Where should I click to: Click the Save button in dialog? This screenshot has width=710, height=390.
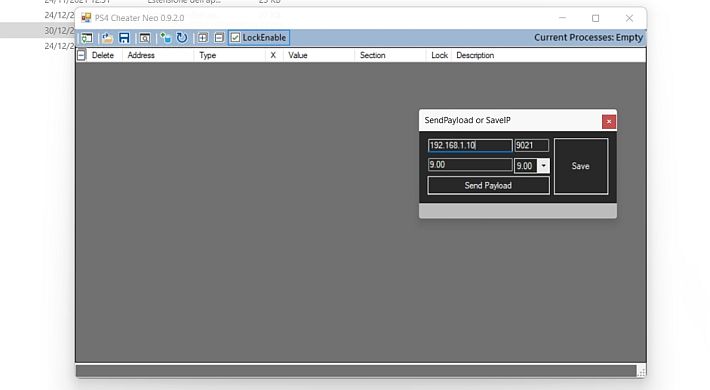point(580,166)
